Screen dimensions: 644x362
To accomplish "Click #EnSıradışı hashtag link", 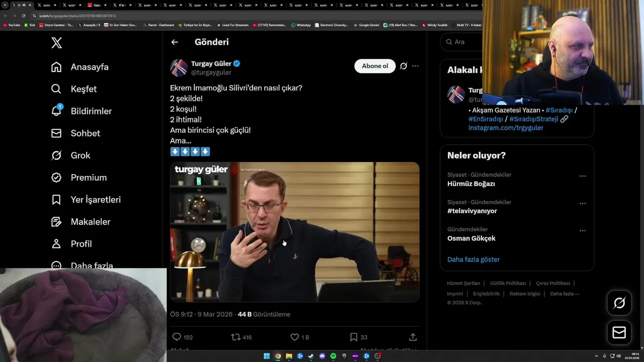I will pyautogui.click(x=486, y=119).
